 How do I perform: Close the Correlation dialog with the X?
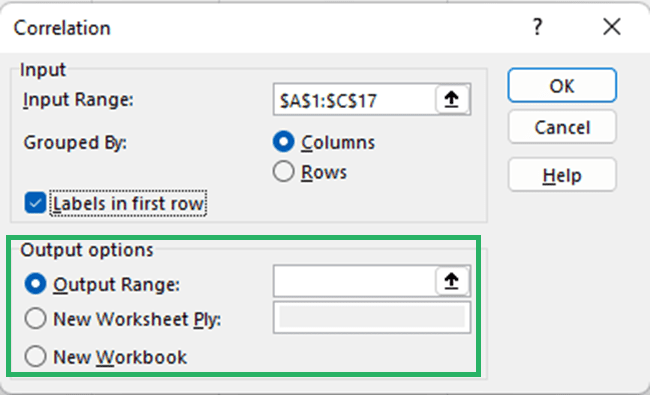[x=612, y=27]
